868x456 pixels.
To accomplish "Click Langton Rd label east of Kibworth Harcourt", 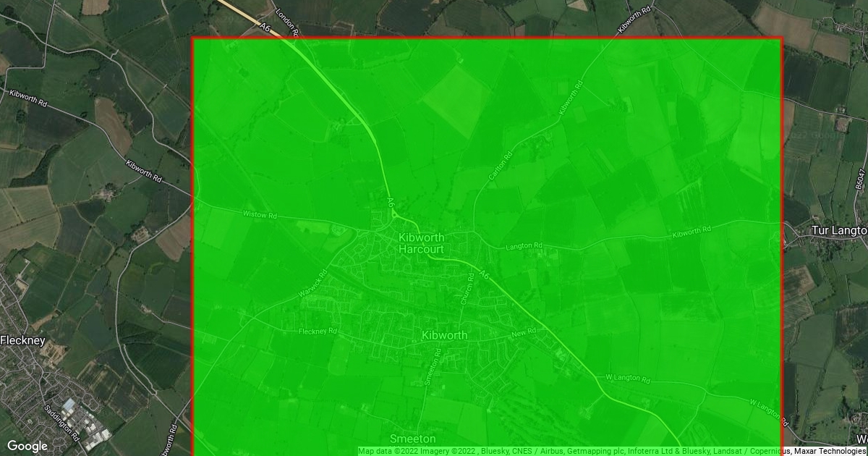I will click(x=524, y=247).
